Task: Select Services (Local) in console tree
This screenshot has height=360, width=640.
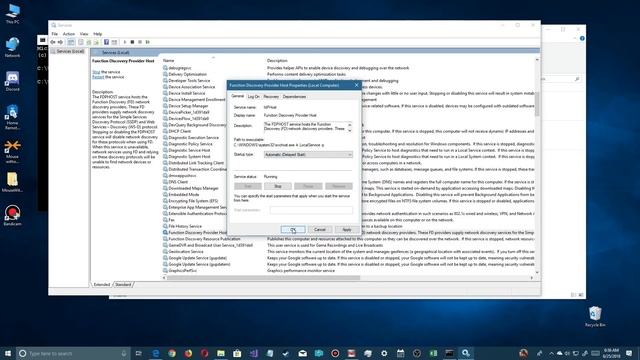Action: click(69, 51)
